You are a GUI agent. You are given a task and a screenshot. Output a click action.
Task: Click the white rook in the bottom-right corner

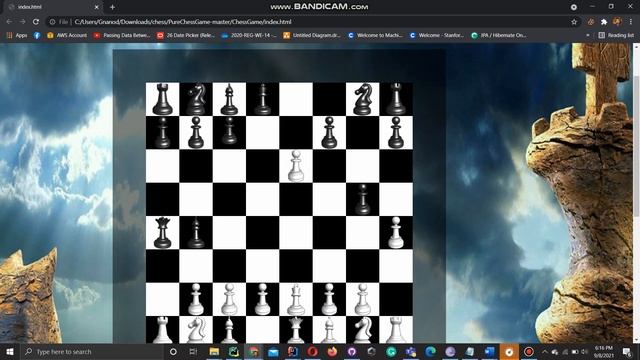tap(396, 331)
